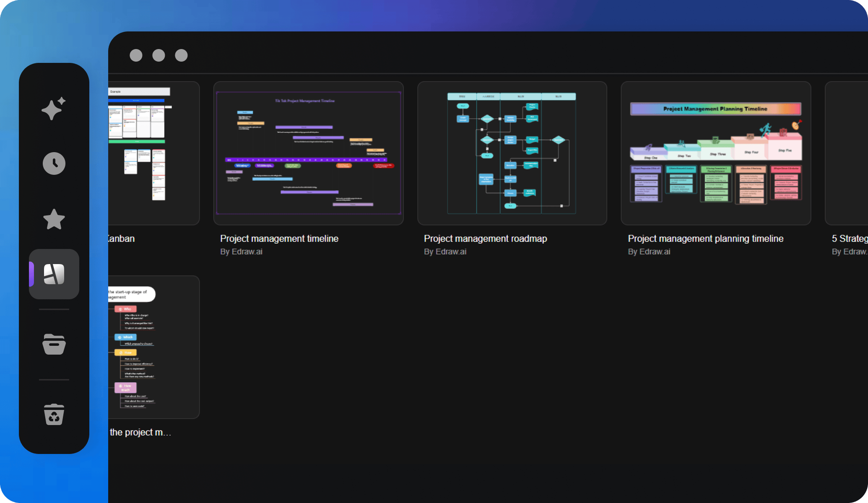
Task: Click the 'Project management roadmap' title
Action: pyautogui.click(x=486, y=239)
